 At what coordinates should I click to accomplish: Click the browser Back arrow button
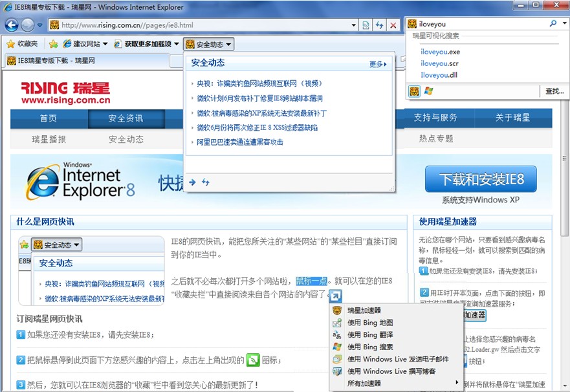point(12,25)
